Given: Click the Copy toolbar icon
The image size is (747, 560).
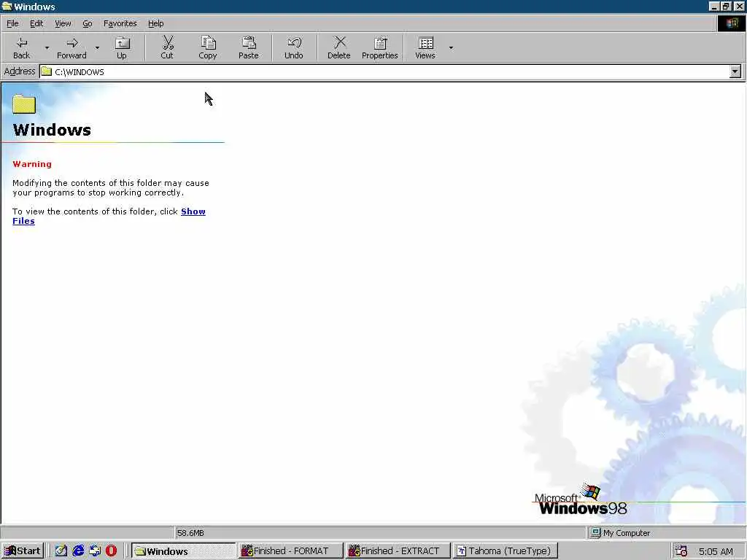Looking at the screenshot, I should coord(208,47).
